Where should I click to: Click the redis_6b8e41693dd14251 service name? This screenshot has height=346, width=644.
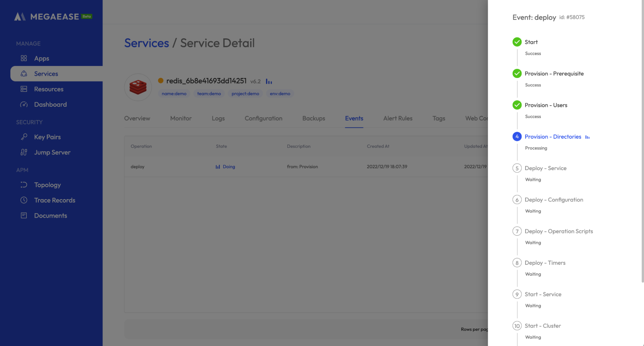[206, 81]
